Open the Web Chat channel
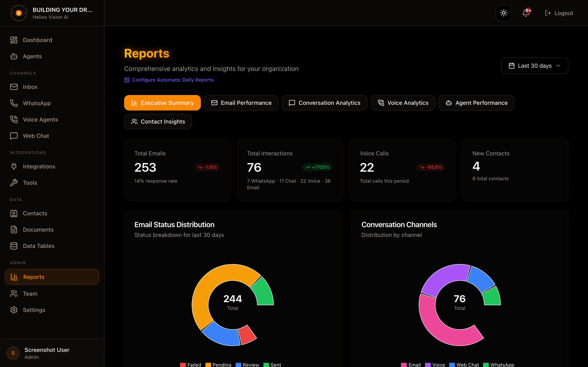Image resolution: width=588 pixels, height=367 pixels. (x=36, y=136)
